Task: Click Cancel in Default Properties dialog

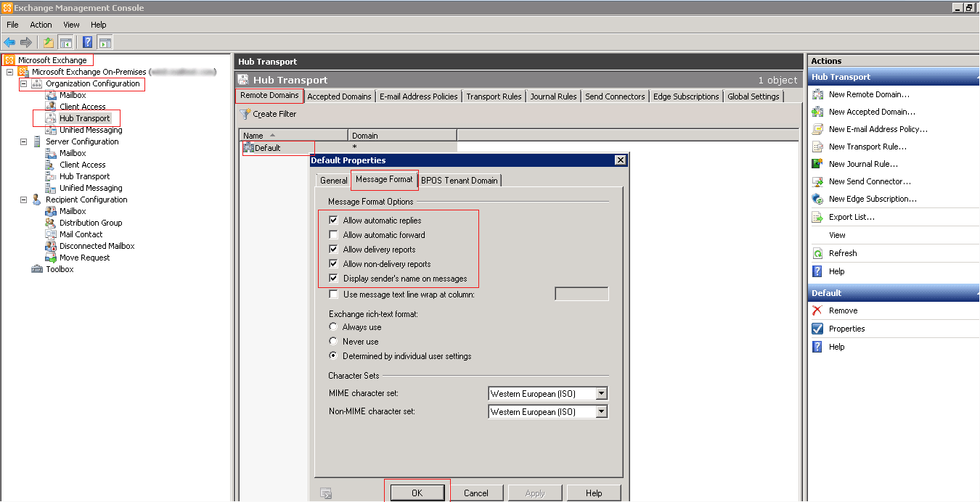Action: [476, 493]
